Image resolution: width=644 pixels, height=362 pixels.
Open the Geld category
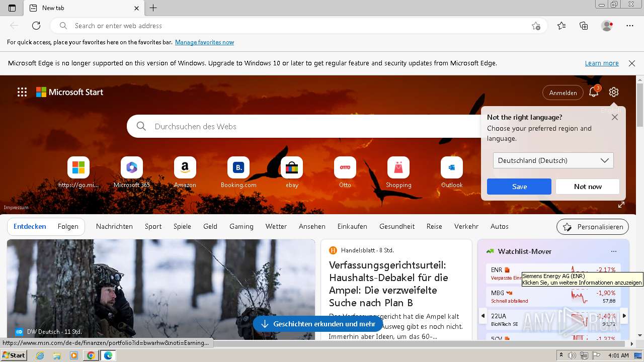[x=210, y=227]
